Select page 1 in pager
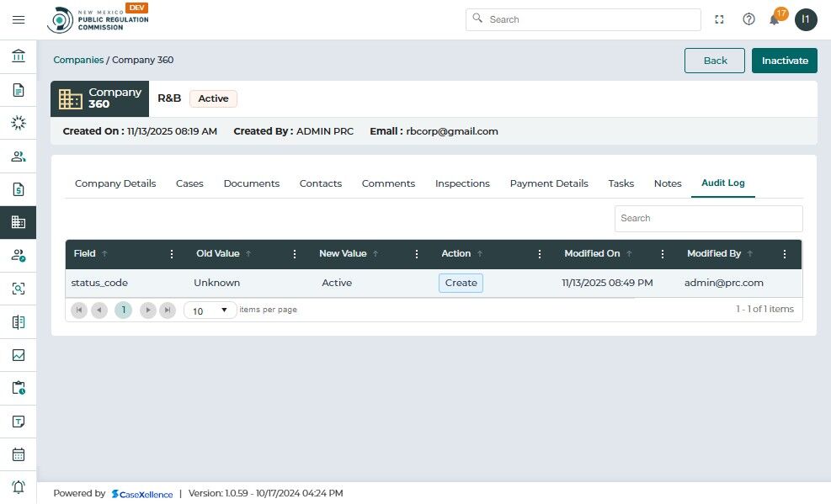The height and width of the screenshot is (504, 831). coord(124,310)
